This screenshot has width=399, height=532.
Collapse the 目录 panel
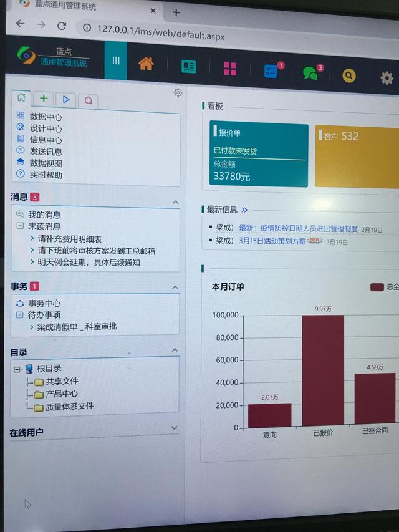175,350
